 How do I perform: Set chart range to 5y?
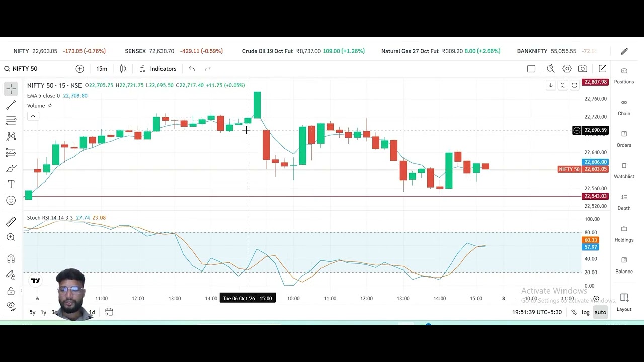pyautogui.click(x=32, y=312)
